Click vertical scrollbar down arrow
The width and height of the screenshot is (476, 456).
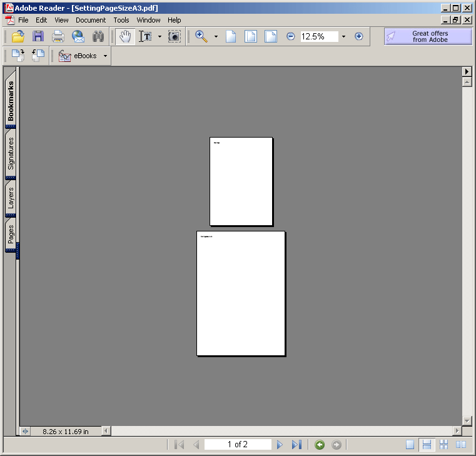coord(467,421)
